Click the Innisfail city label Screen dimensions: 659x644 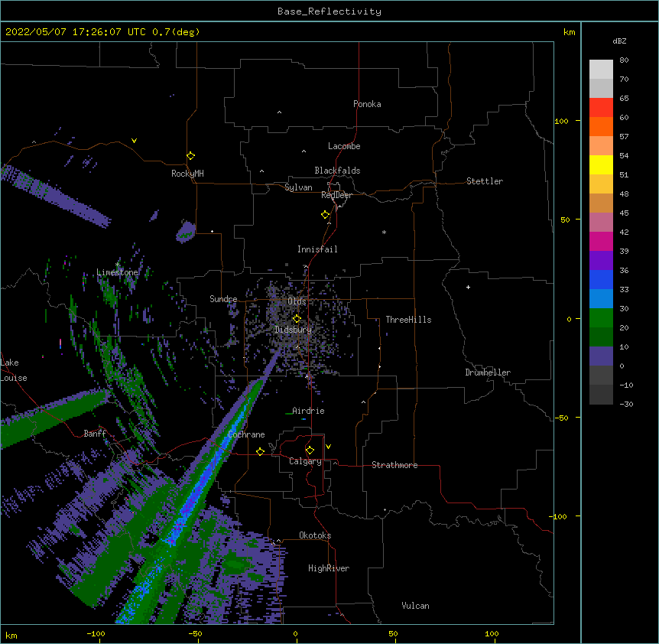(x=317, y=249)
